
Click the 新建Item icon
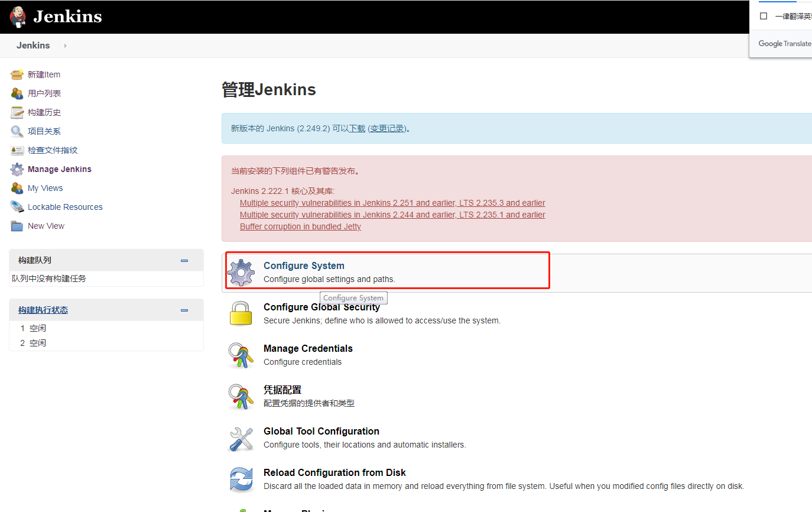click(x=17, y=74)
